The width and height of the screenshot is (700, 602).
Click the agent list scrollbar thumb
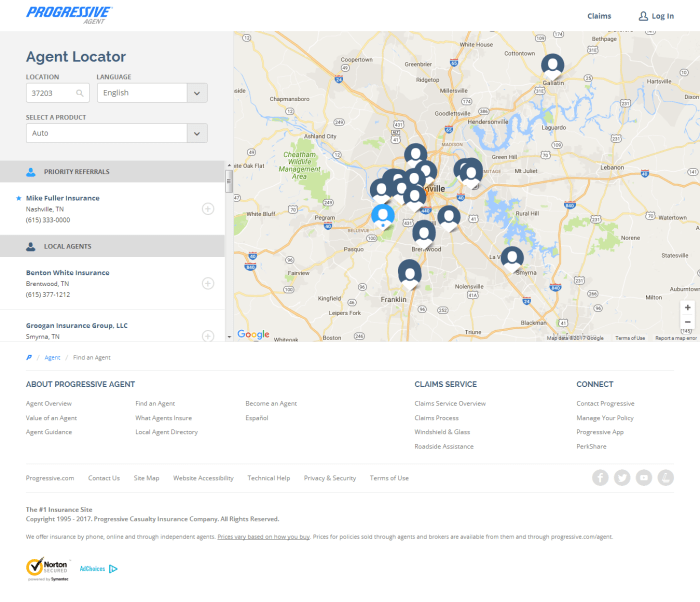229,181
